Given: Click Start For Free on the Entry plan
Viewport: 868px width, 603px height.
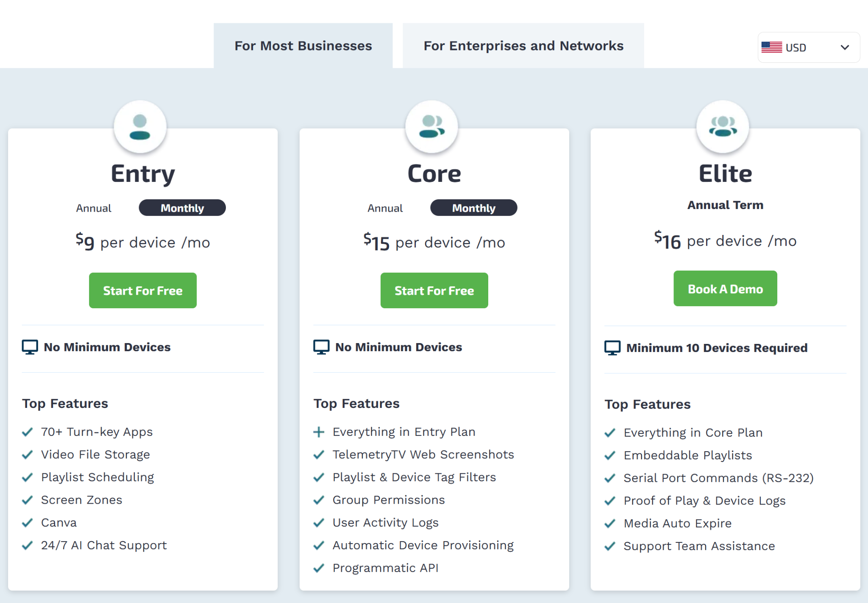Looking at the screenshot, I should (x=143, y=290).
